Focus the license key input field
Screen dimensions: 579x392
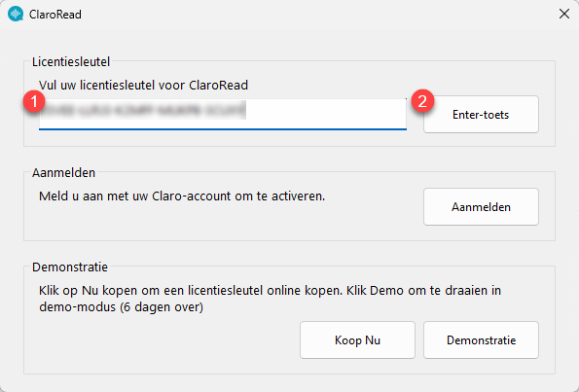pos(223,114)
